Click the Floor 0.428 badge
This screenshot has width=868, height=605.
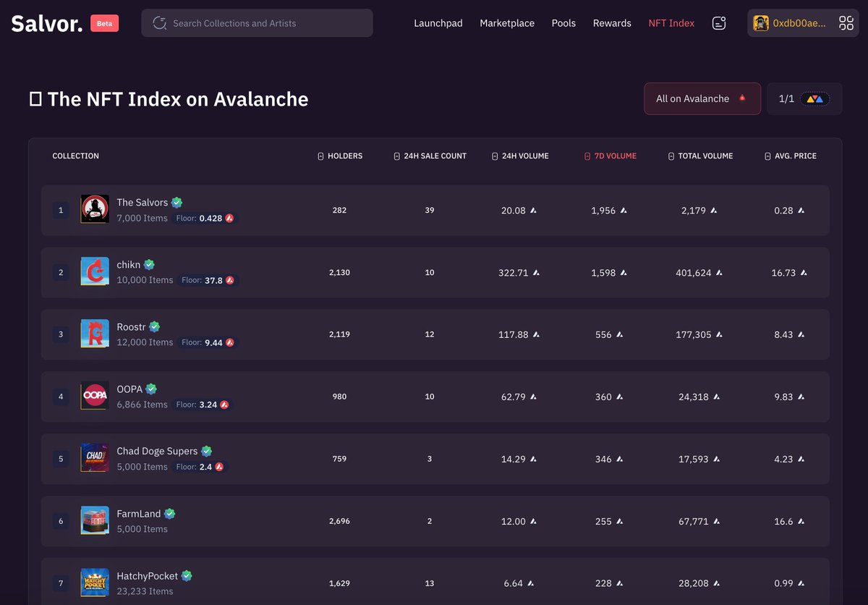(x=205, y=218)
